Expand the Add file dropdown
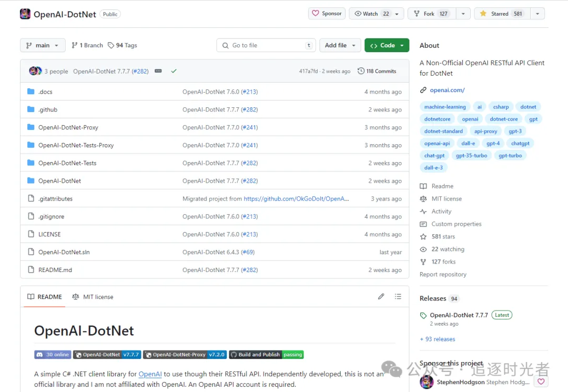This screenshot has width=568, height=392. [340, 45]
